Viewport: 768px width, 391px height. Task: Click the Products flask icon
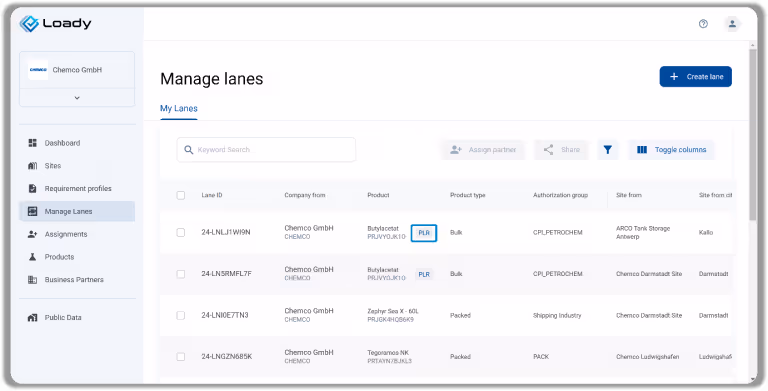tap(33, 257)
